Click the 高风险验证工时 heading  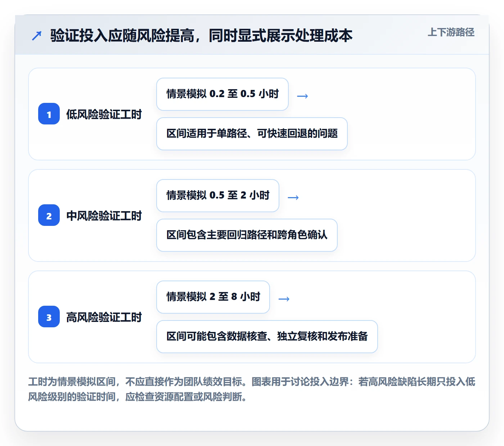point(104,317)
